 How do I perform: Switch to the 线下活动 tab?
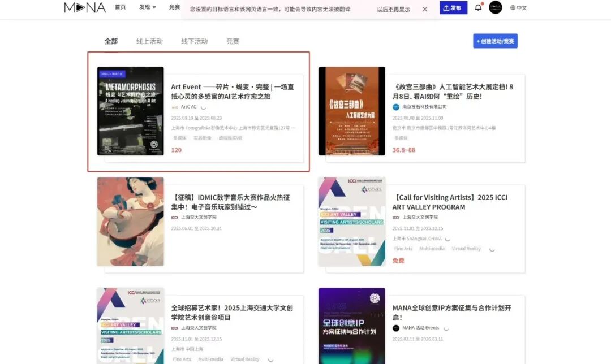point(195,41)
